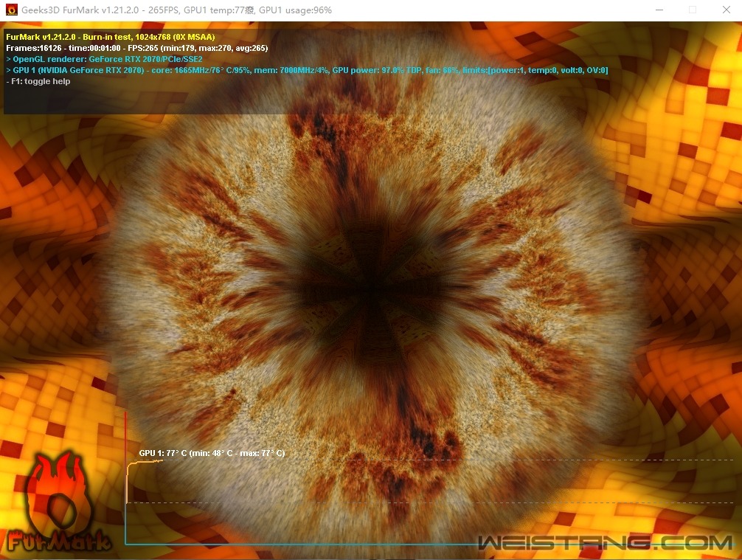Screen dimensions: 742x560
Task: Click the 'GPU 1: 77° C' temperature label
Action: click(x=212, y=453)
